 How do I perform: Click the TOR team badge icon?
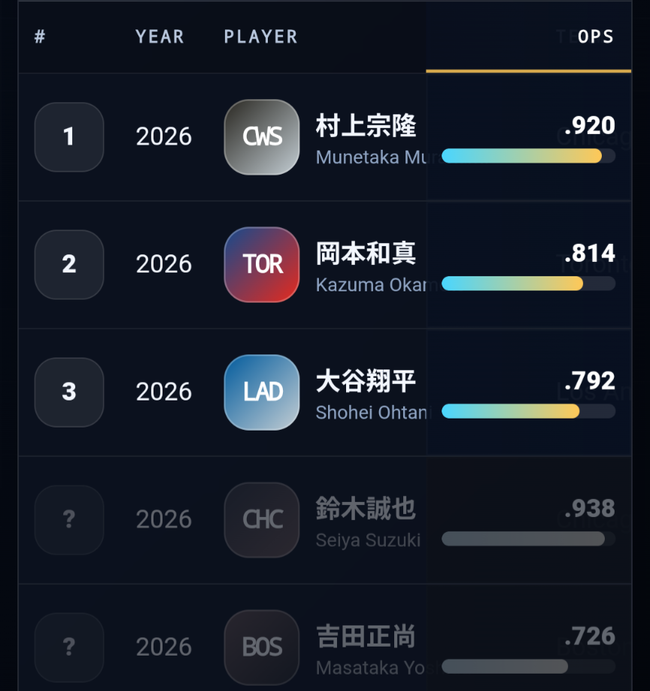click(262, 264)
